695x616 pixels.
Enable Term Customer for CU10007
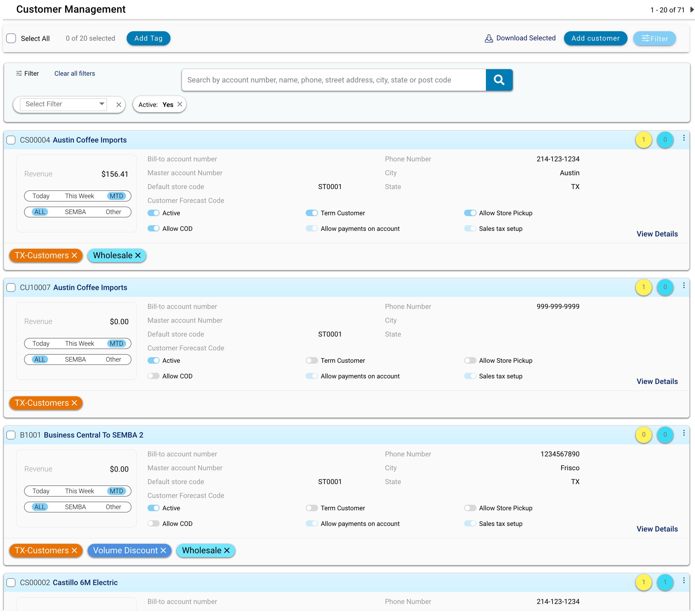tap(312, 360)
